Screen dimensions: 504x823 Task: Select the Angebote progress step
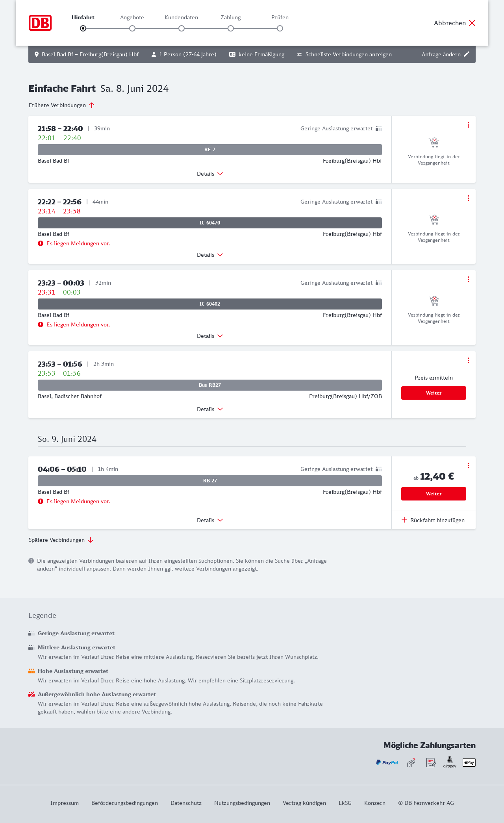point(132,28)
